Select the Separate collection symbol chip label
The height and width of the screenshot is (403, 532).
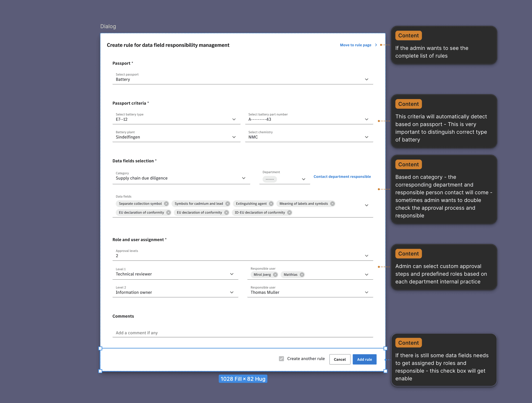(140, 204)
